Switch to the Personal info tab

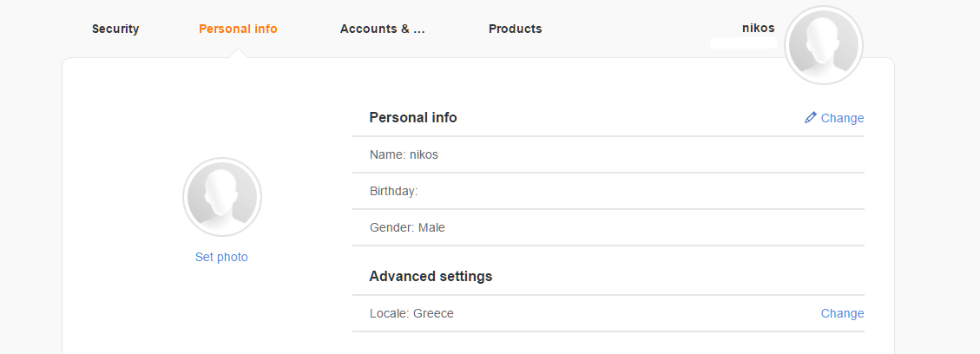pyautogui.click(x=238, y=29)
